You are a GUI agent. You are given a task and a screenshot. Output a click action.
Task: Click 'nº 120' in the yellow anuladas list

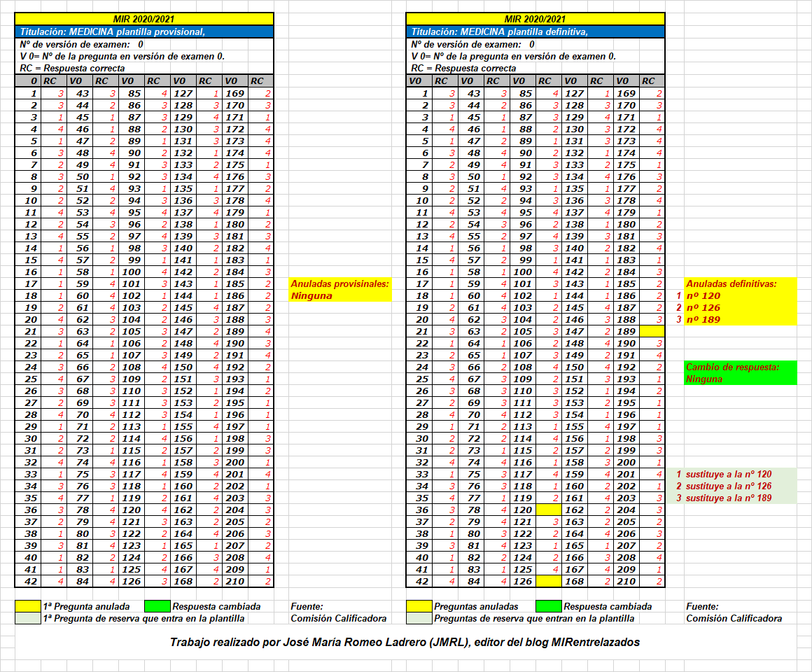click(703, 295)
